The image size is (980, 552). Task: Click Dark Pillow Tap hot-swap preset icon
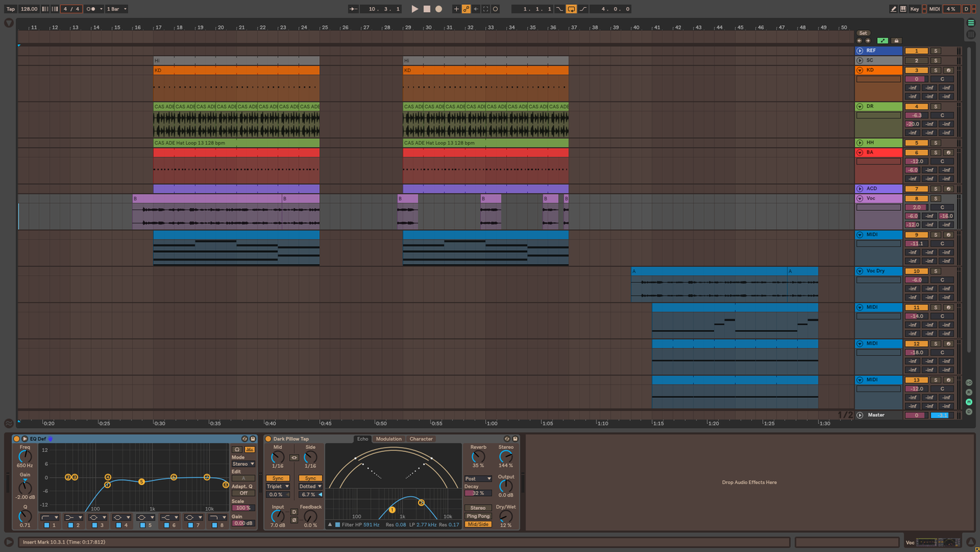(x=508, y=439)
